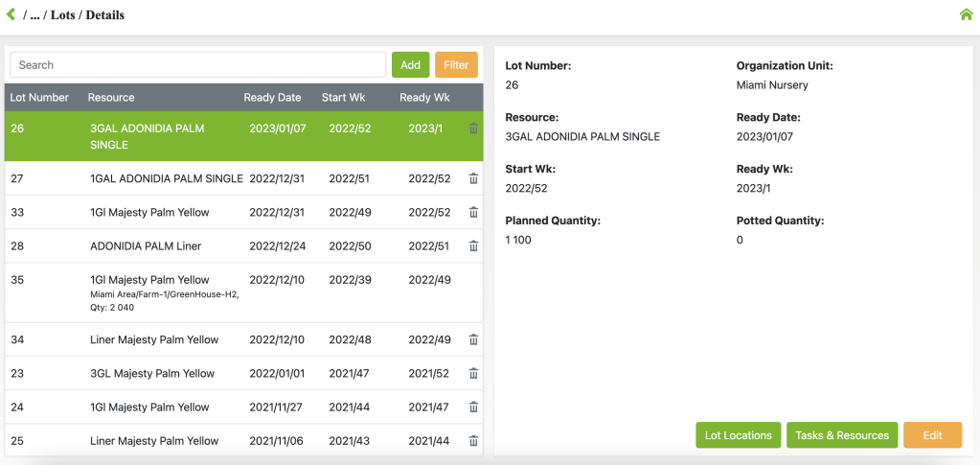The width and height of the screenshot is (980, 465).
Task: Click the green back arrow icon
Action: point(11,14)
